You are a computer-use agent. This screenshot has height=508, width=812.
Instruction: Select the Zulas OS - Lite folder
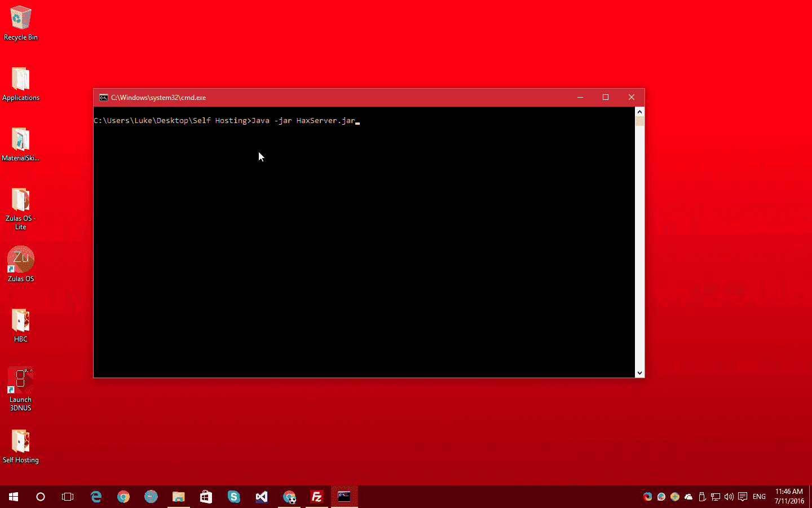coord(21,209)
